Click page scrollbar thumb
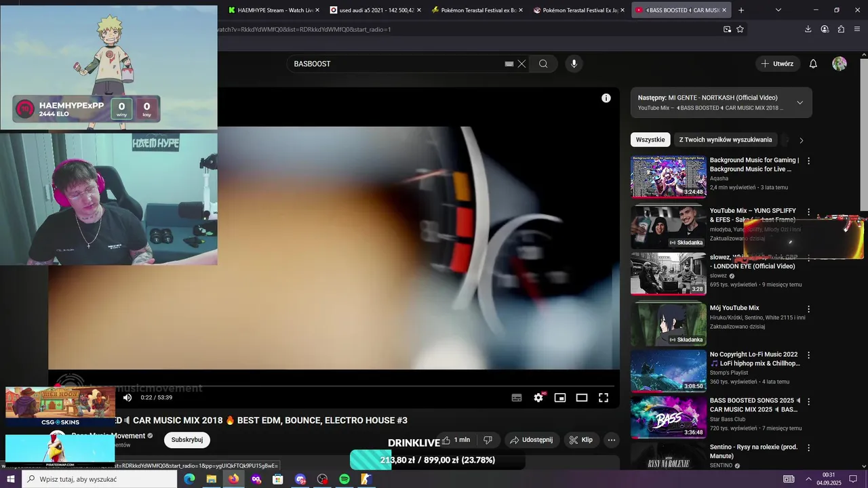Screen dimensions: 868x488 point(864,127)
